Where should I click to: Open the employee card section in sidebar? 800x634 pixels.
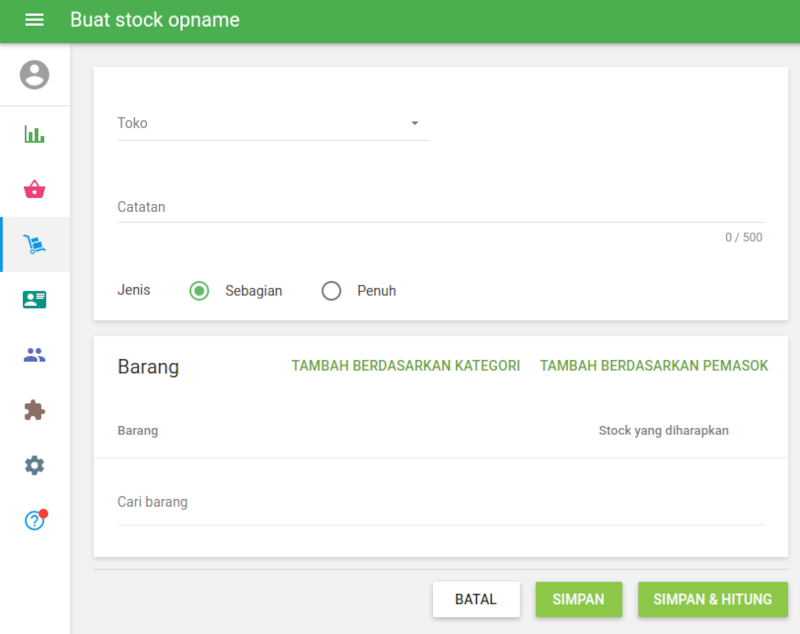(x=34, y=300)
